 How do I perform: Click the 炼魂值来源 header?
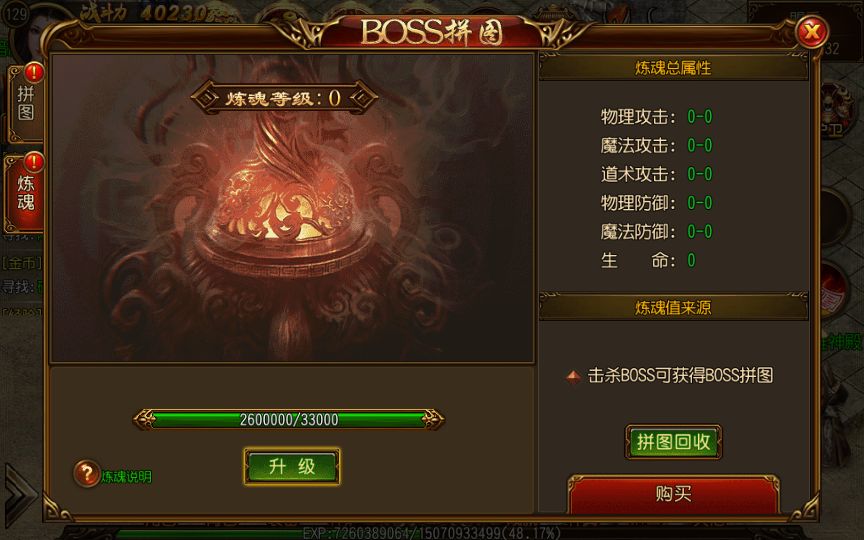click(673, 307)
